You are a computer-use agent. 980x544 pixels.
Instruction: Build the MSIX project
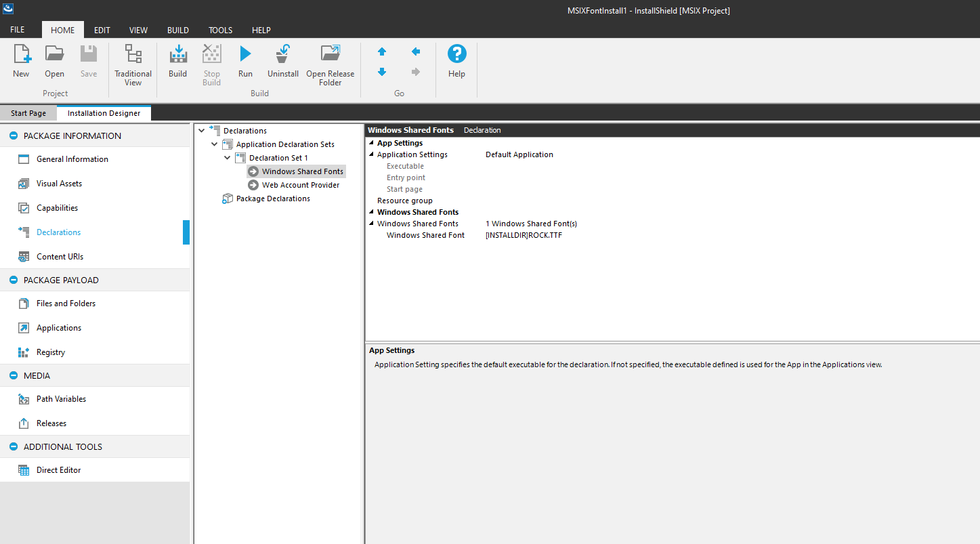(177, 61)
